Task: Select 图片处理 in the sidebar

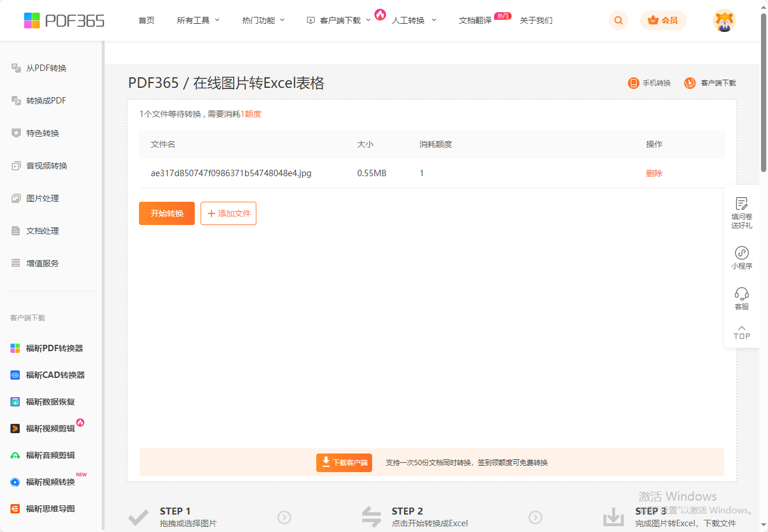Action: click(42, 198)
